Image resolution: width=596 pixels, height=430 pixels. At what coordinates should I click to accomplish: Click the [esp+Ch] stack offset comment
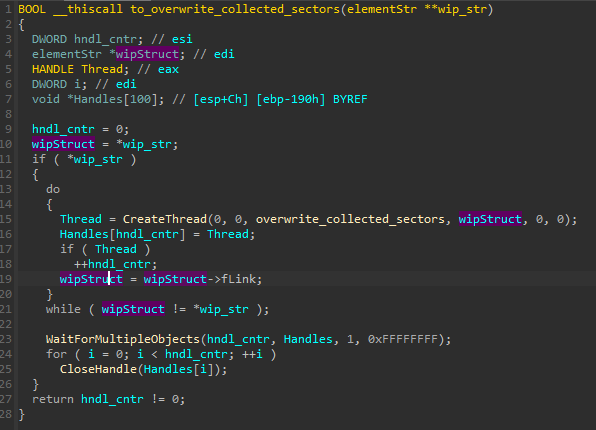click(221, 99)
